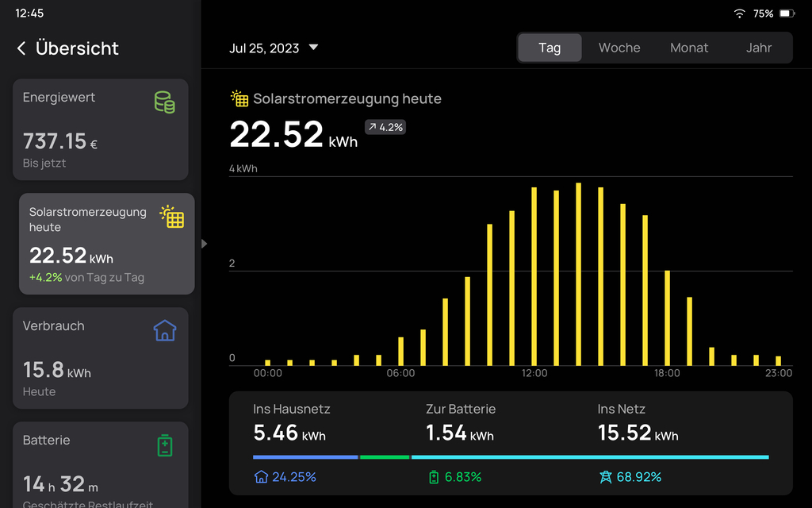Collapse the sidebar with the small triangle handle

pos(204,244)
